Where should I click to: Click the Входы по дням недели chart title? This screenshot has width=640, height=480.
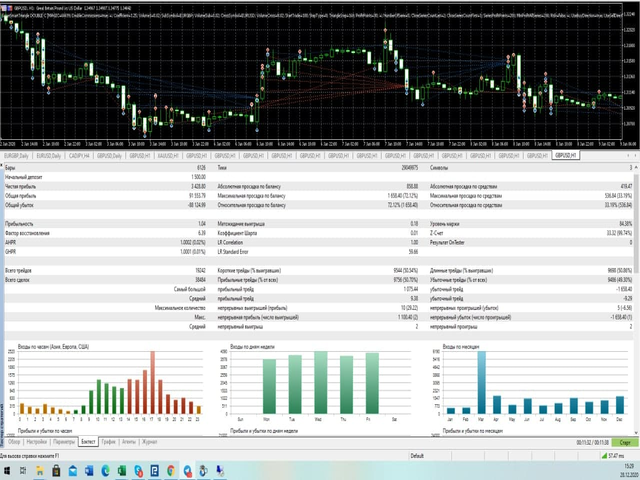point(253,347)
